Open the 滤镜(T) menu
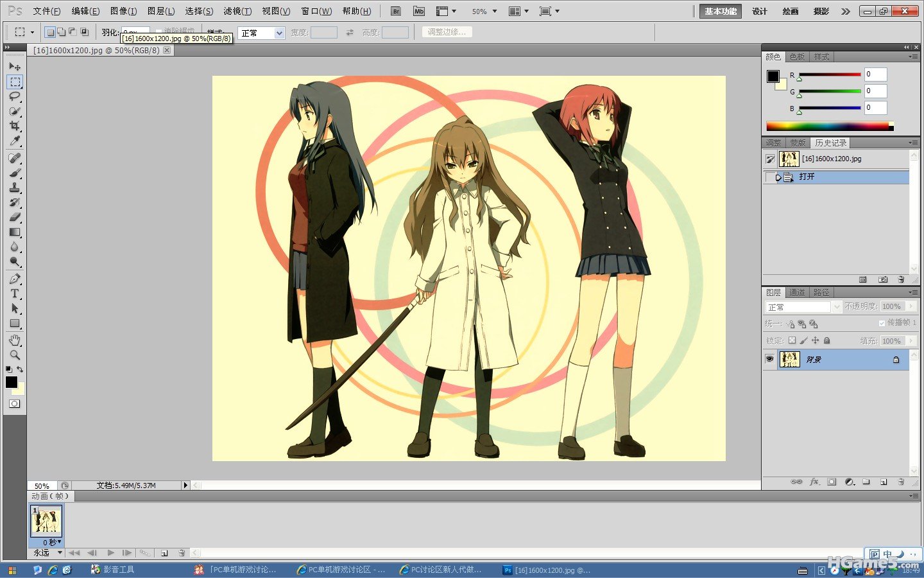This screenshot has width=924, height=578. pyautogui.click(x=237, y=11)
